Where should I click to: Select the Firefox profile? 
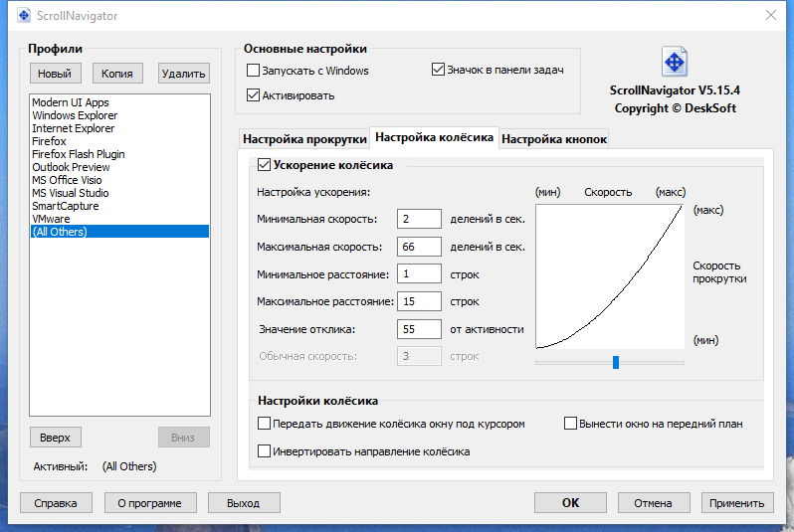(x=119, y=141)
